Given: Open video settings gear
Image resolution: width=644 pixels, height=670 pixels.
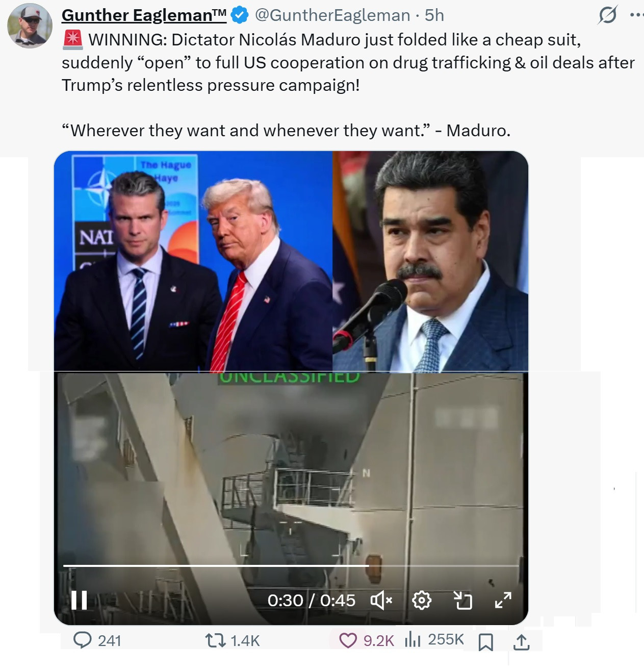Looking at the screenshot, I should click(422, 601).
